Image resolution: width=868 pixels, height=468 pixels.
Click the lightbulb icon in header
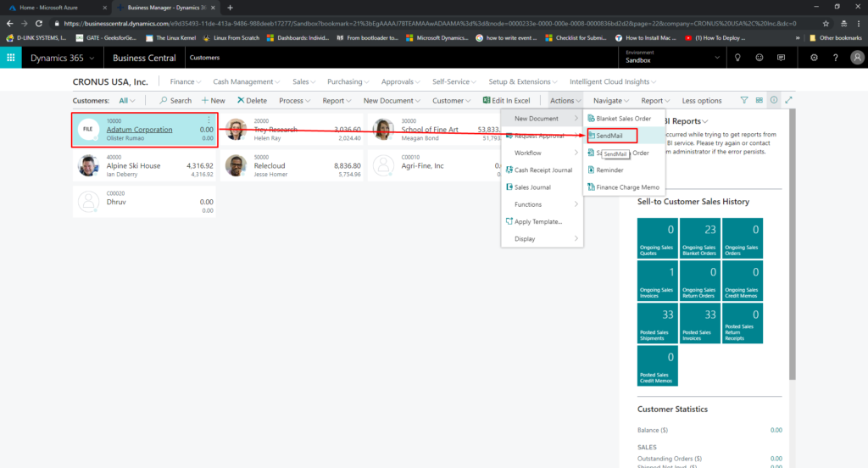tap(737, 58)
